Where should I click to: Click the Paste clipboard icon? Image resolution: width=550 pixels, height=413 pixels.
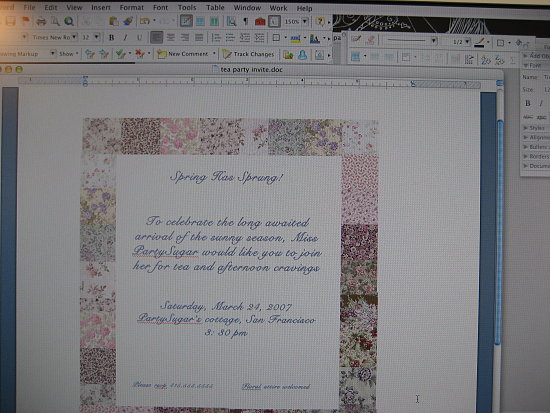coord(114,22)
